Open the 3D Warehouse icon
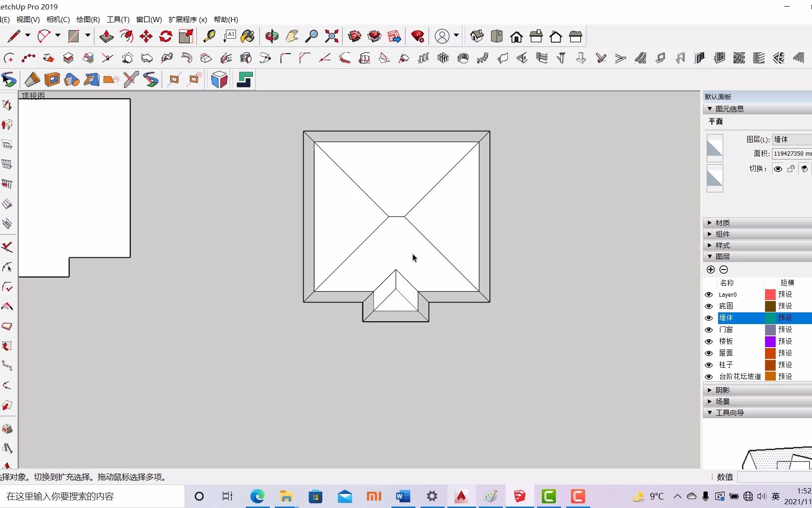The image size is (812, 508). tap(355, 36)
